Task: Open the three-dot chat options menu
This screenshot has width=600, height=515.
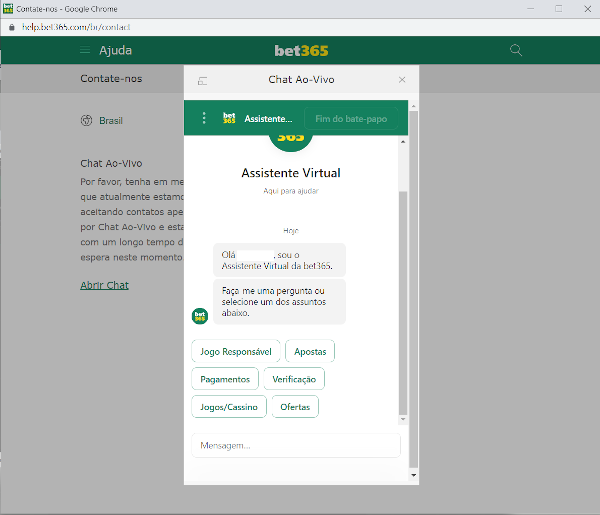Action: pyautogui.click(x=204, y=118)
